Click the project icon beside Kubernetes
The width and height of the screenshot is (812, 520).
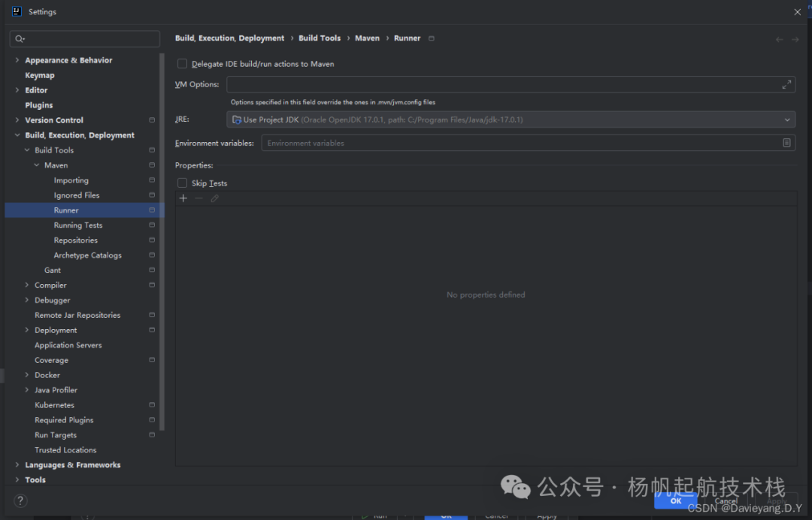click(152, 405)
